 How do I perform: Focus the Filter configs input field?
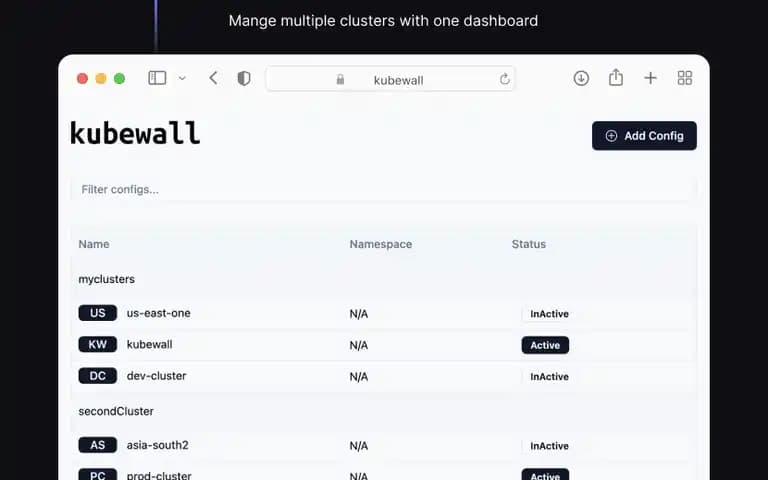tap(384, 190)
